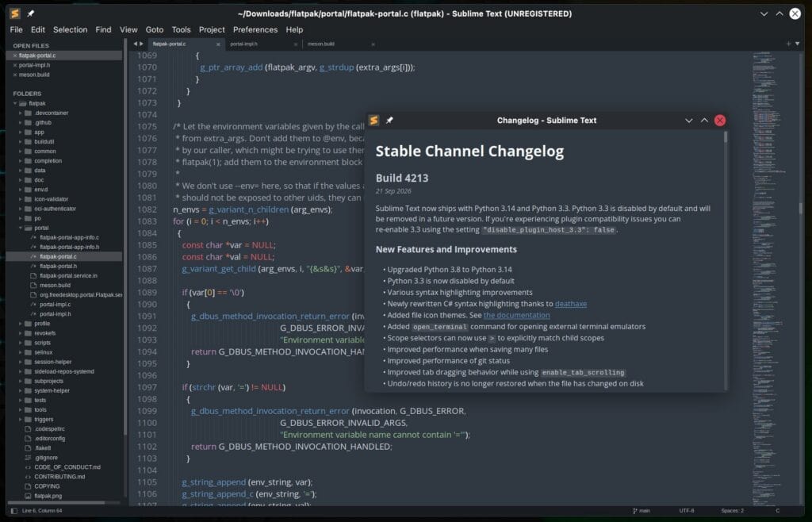Expand the app folder
The image size is (812, 522).
click(21, 132)
